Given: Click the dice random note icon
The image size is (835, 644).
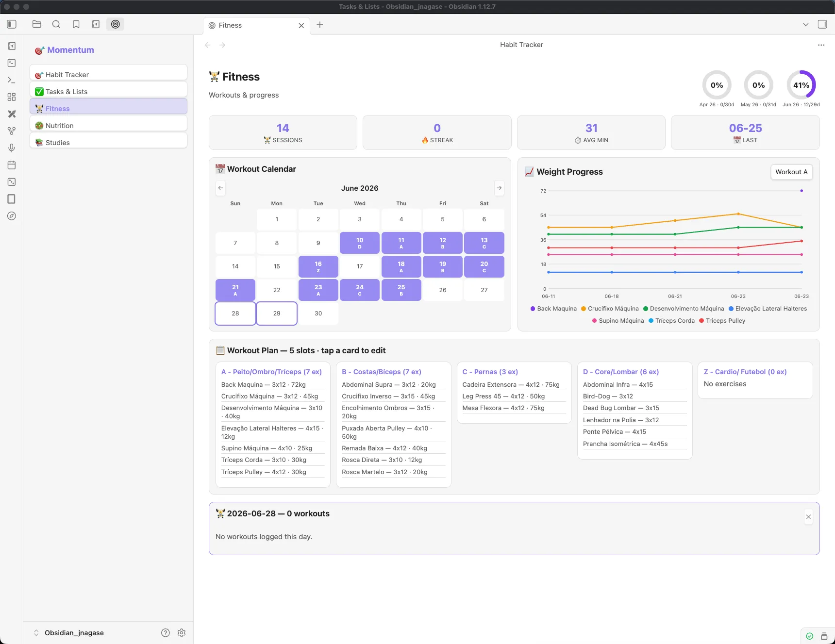Looking at the screenshot, I should [12, 182].
